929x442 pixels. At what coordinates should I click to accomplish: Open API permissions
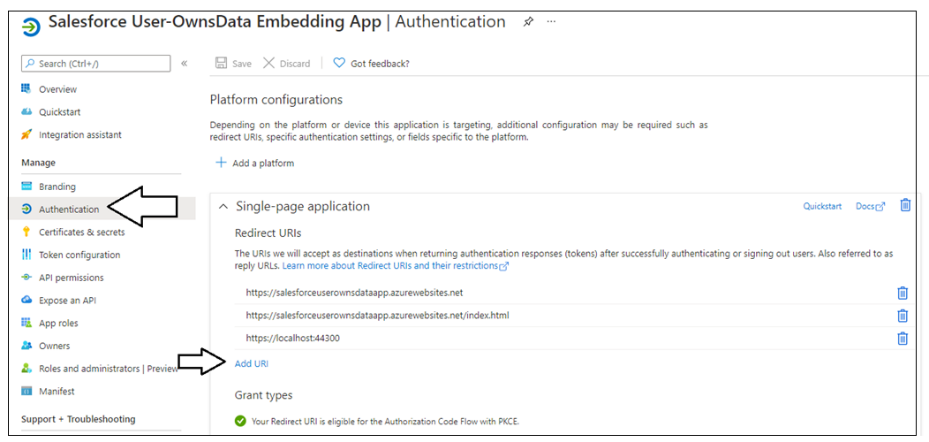click(71, 277)
